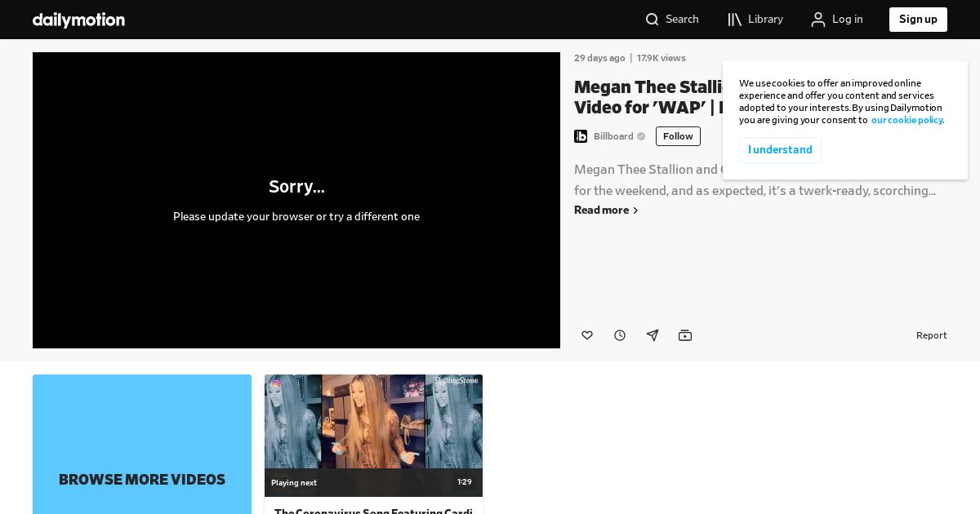The image size is (980, 514).
Task: Share the video using the paper plane icon
Action: pos(653,335)
